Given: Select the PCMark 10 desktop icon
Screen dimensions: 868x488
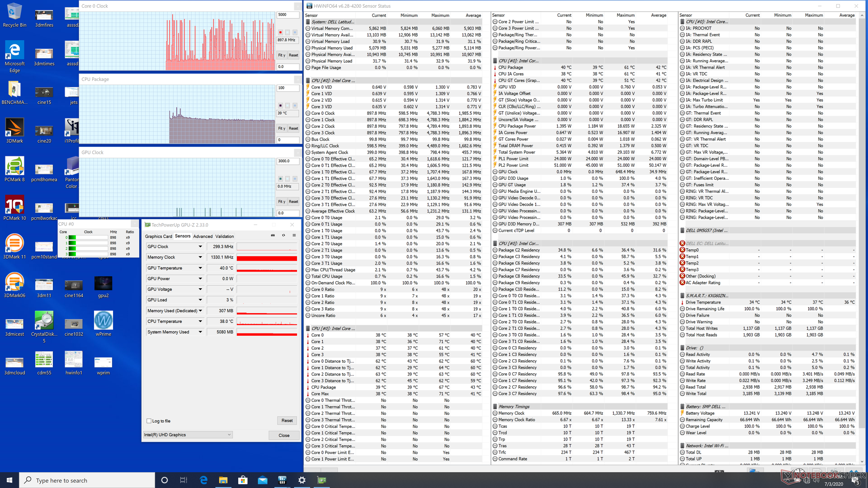Looking at the screenshot, I should coord(14,208).
